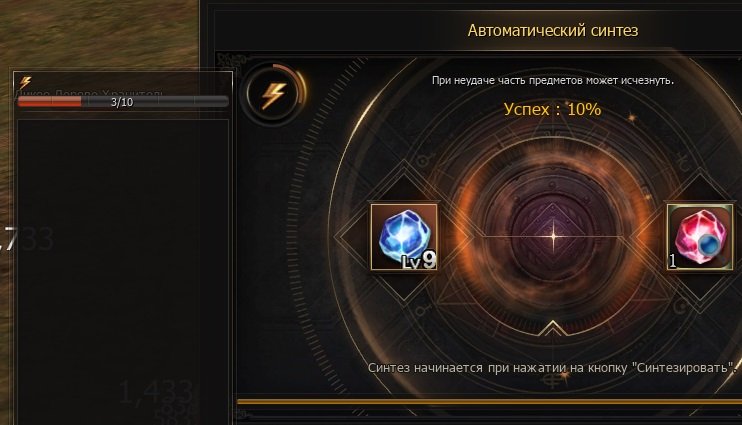The width and height of the screenshot is (742, 425).
Task: Click the large circular lightning bolt icon
Action: tap(273, 94)
